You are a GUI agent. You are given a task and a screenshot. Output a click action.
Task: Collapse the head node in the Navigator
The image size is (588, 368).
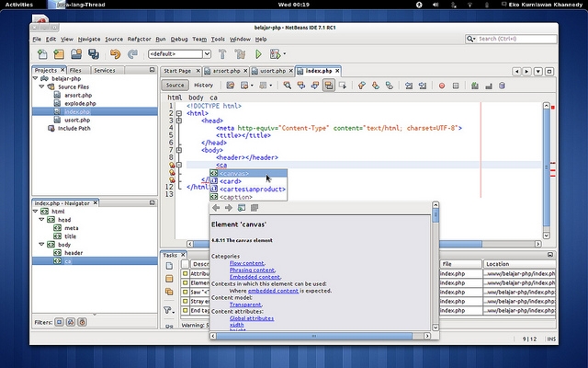click(43, 220)
